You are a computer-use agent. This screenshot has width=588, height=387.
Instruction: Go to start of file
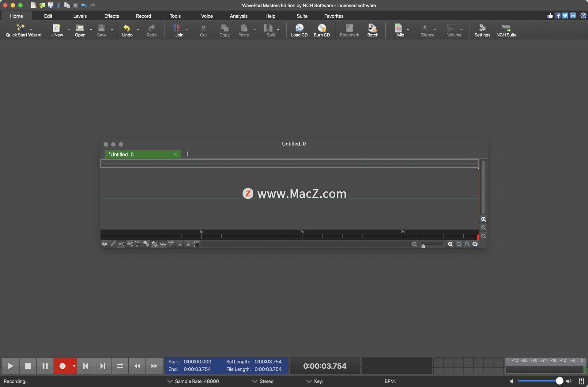[x=85, y=366]
